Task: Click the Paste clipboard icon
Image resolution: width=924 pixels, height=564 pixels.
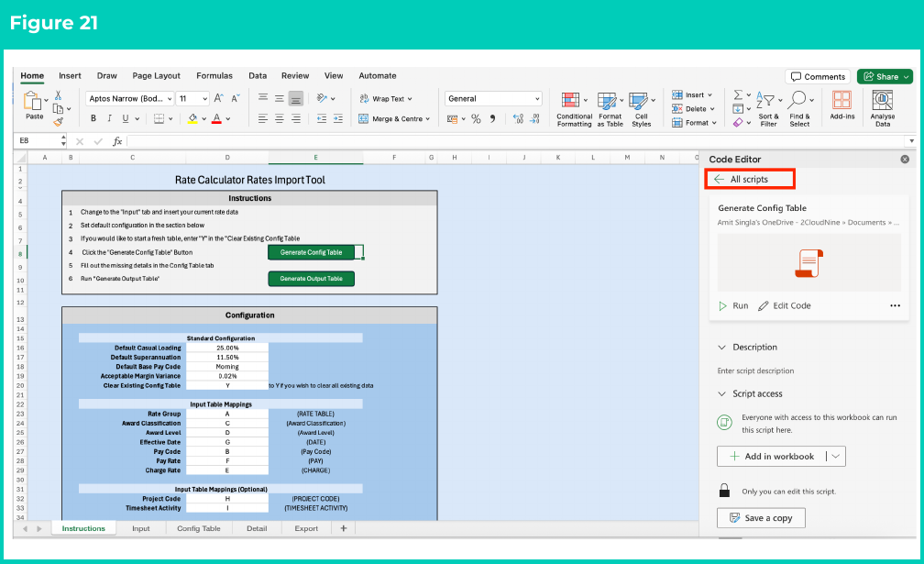Action: coord(32,102)
